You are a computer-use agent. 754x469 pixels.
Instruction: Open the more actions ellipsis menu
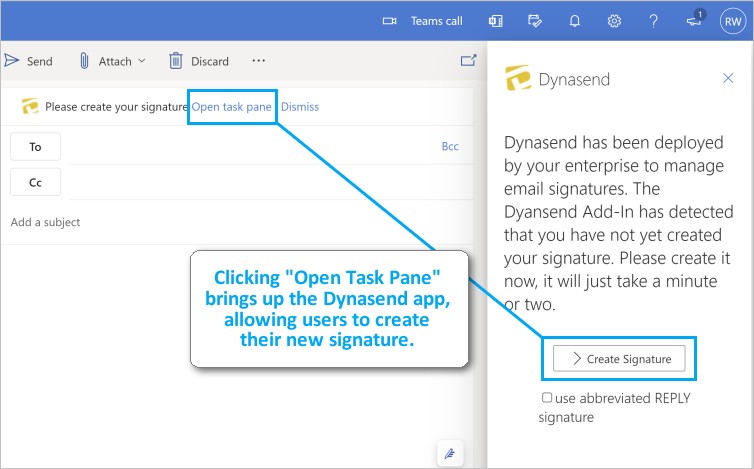[x=259, y=61]
